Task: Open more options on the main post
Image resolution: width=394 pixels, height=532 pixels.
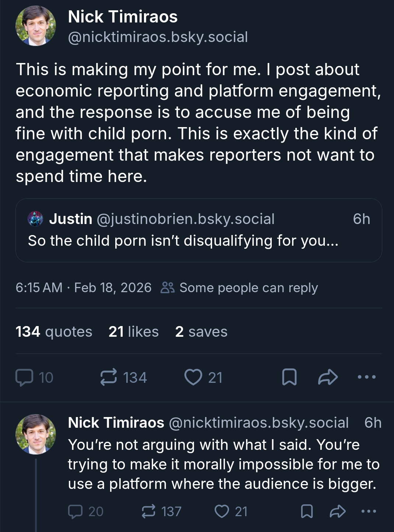Action: point(367,377)
